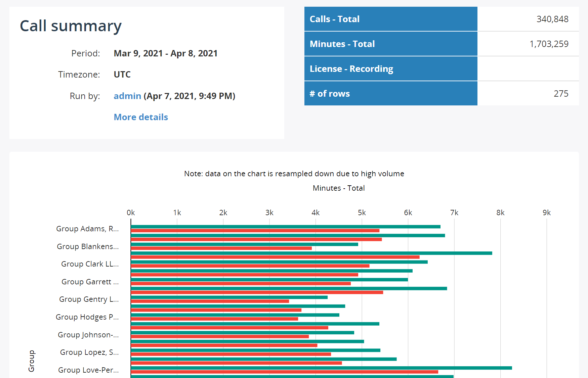Click the admin user link

point(127,96)
